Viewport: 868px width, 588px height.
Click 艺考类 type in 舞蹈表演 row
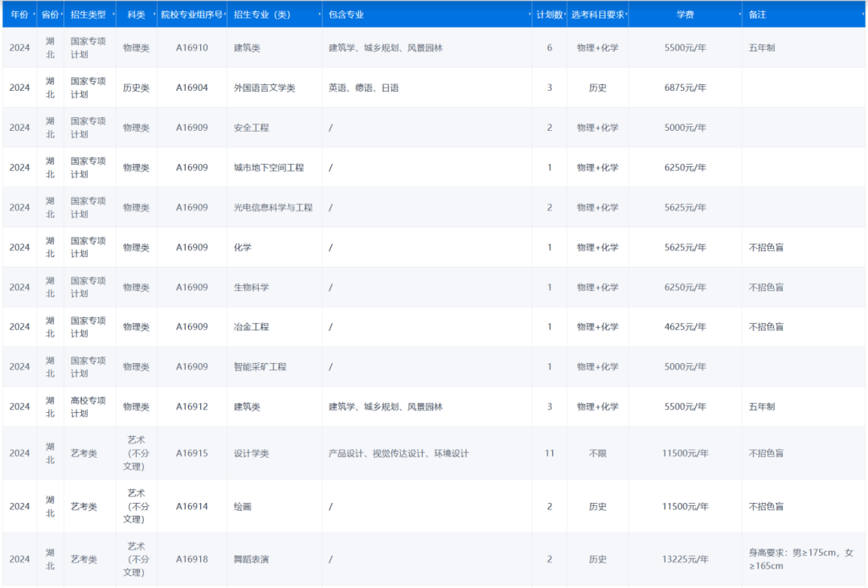click(x=84, y=559)
